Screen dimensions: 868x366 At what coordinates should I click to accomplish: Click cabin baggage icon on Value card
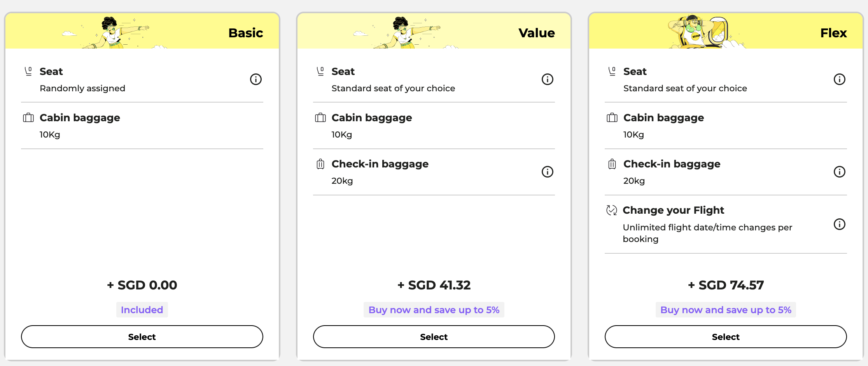click(320, 118)
